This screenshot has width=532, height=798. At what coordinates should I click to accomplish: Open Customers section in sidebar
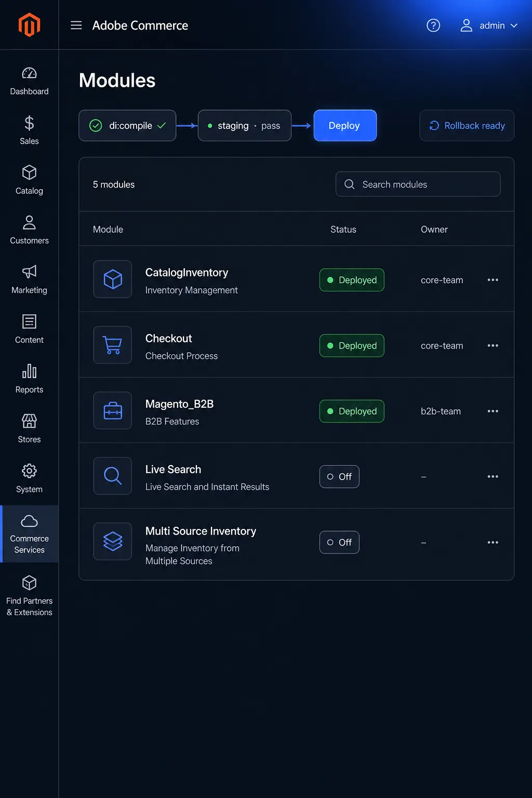pyautogui.click(x=29, y=230)
